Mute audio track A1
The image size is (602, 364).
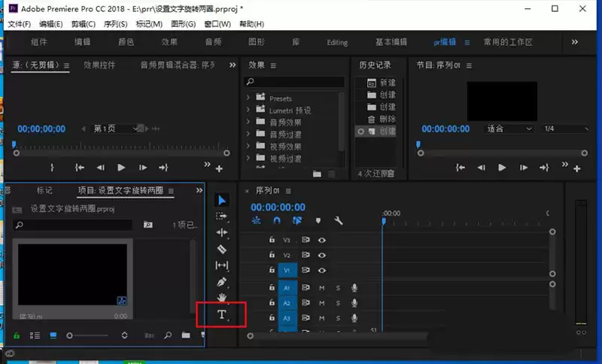click(x=322, y=287)
